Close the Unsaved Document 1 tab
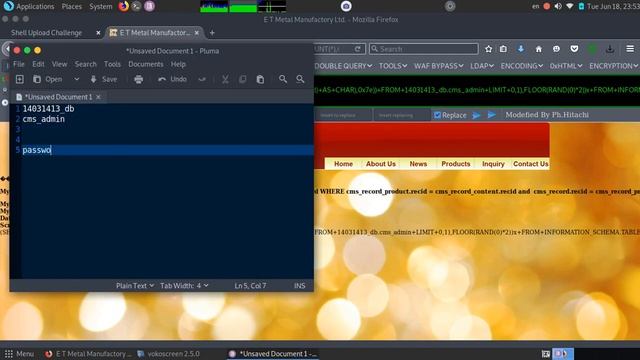 (98, 97)
